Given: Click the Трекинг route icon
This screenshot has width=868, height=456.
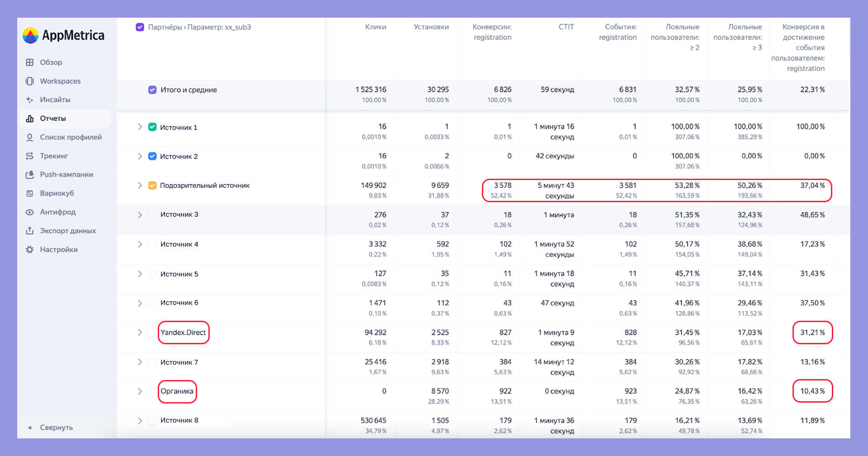Looking at the screenshot, I should (x=30, y=156).
